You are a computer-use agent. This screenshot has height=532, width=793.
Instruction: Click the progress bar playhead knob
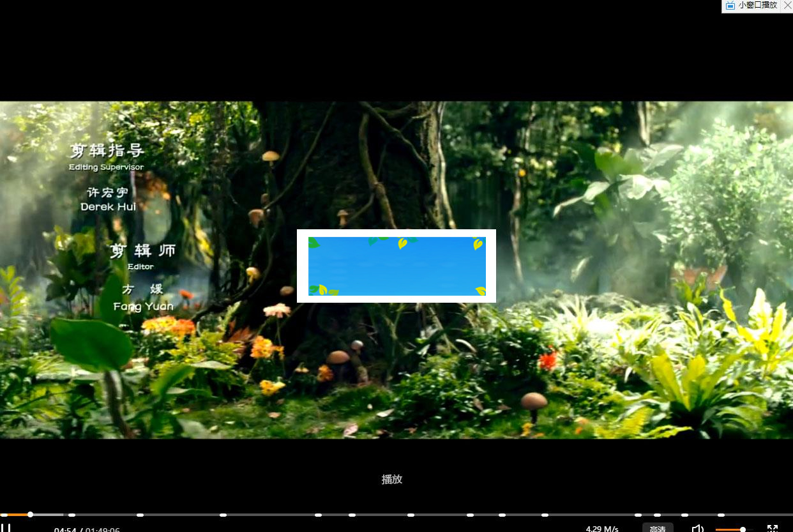pyautogui.click(x=30, y=514)
